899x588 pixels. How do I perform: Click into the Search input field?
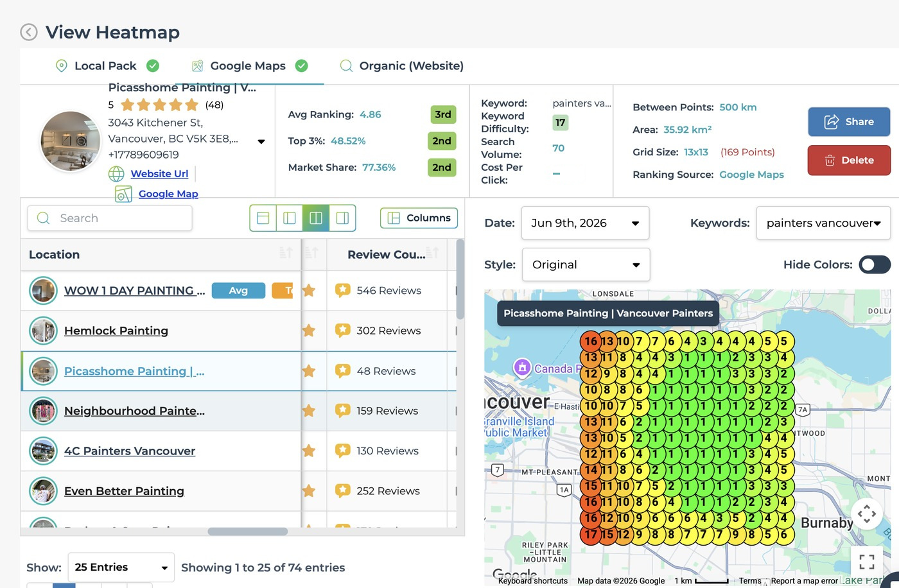point(110,218)
